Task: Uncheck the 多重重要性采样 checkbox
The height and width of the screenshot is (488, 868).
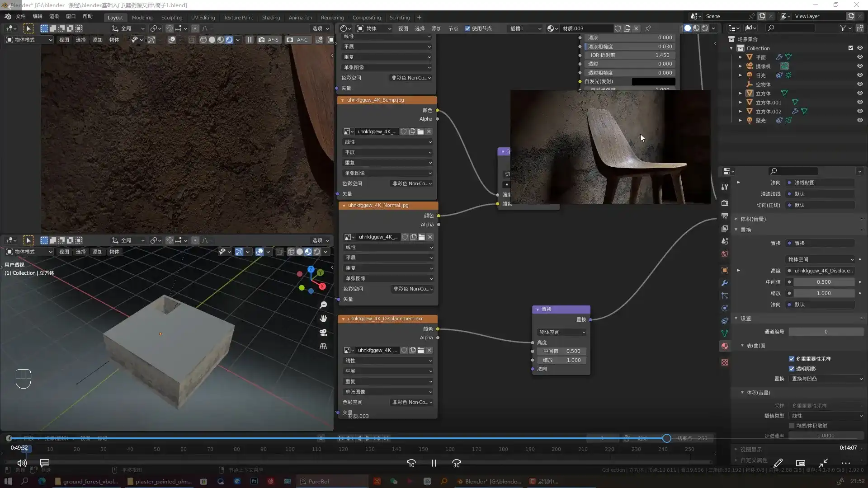Action: click(x=792, y=359)
